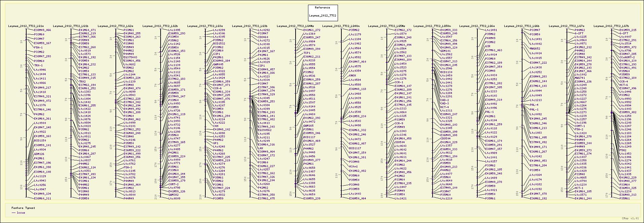Viewport: 644px width, 223px height.
Task: Select locus Ltc1095 on LG2b
Action: click(x=174, y=30)
